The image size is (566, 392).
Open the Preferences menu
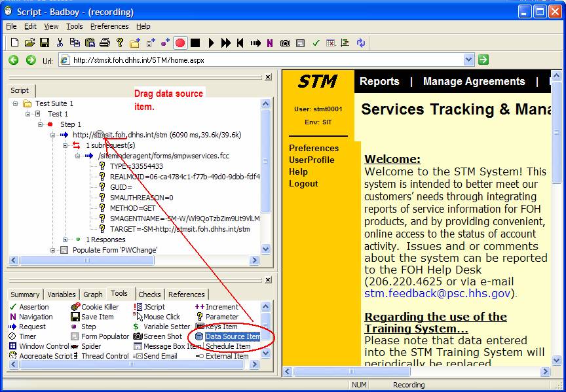pyautogui.click(x=109, y=26)
